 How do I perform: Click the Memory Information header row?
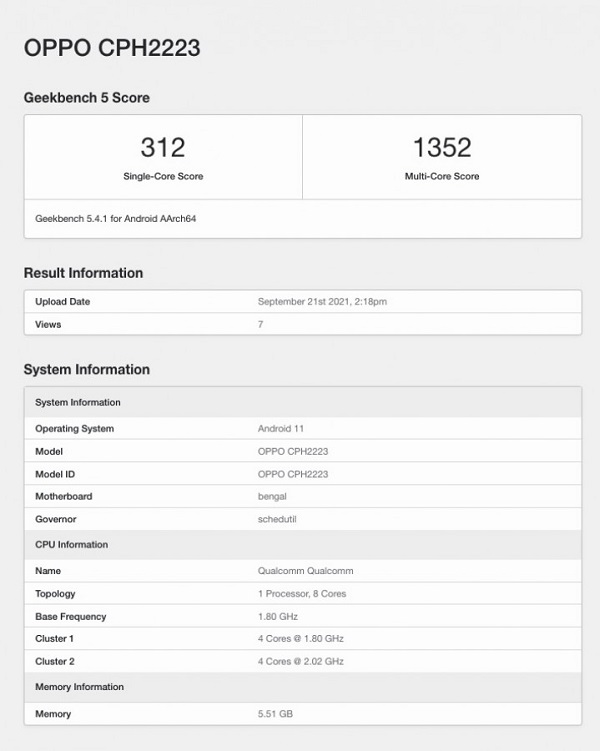pos(303,687)
